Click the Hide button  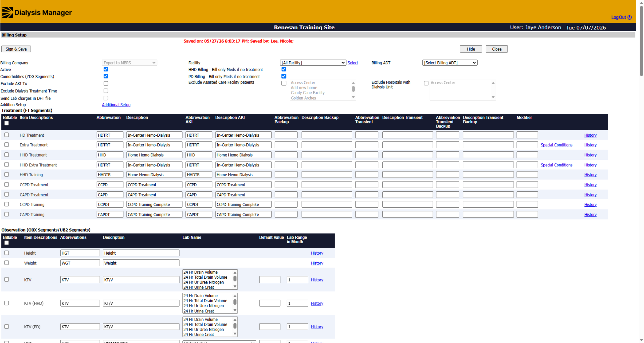tap(471, 49)
